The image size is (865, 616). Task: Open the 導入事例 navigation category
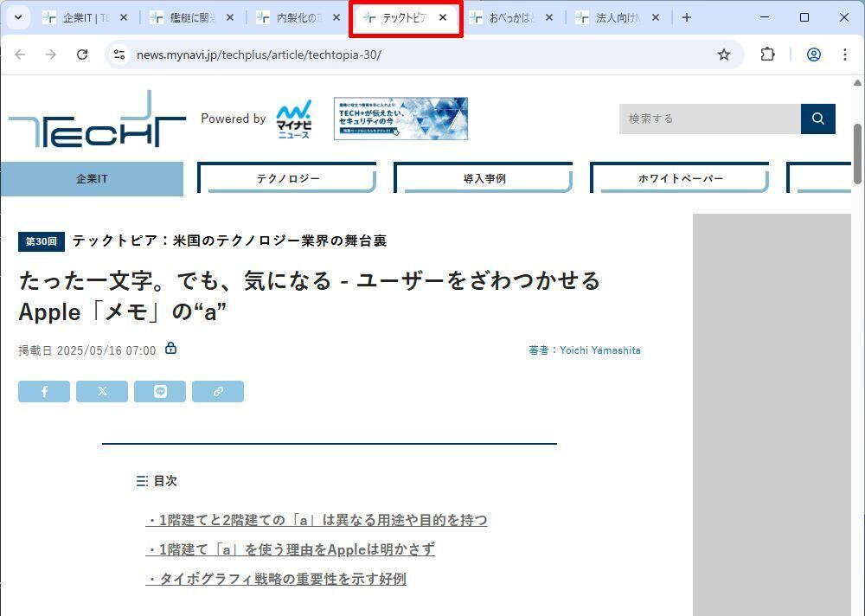(484, 178)
